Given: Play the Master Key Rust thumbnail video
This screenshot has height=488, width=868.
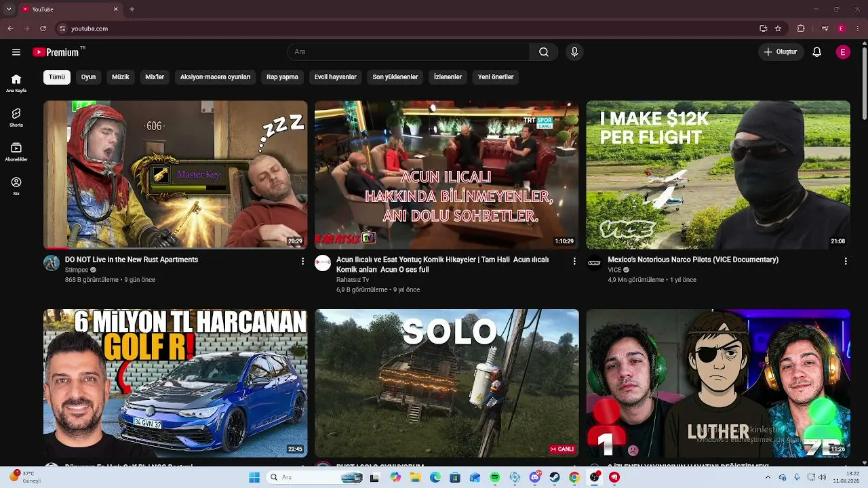Looking at the screenshot, I should (176, 175).
